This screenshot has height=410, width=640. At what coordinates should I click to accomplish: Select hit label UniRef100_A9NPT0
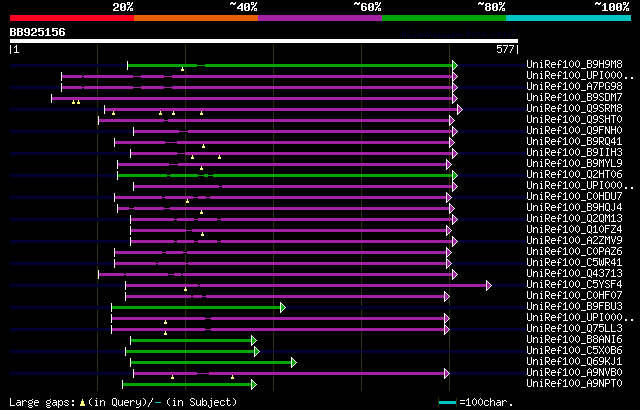click(574, 383)
